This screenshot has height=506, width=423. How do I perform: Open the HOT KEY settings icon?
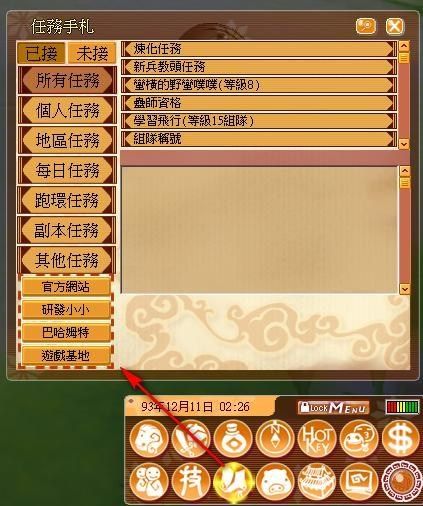(317, 438)
